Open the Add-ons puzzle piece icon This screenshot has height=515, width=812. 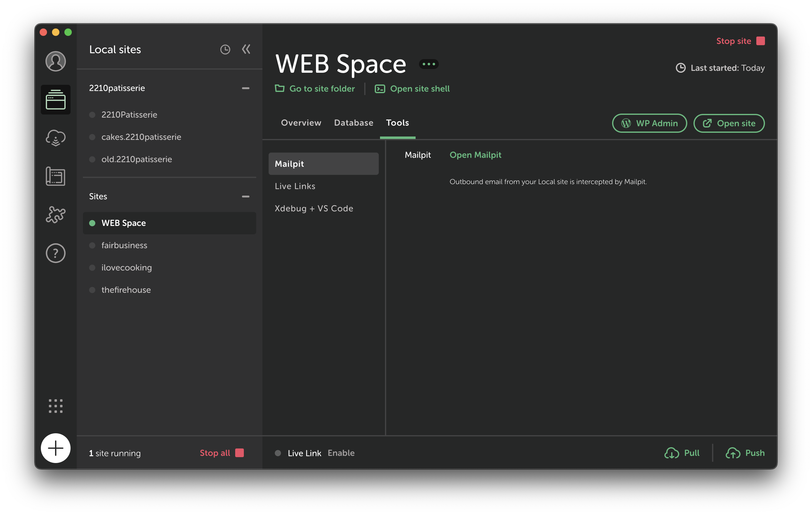56,214
